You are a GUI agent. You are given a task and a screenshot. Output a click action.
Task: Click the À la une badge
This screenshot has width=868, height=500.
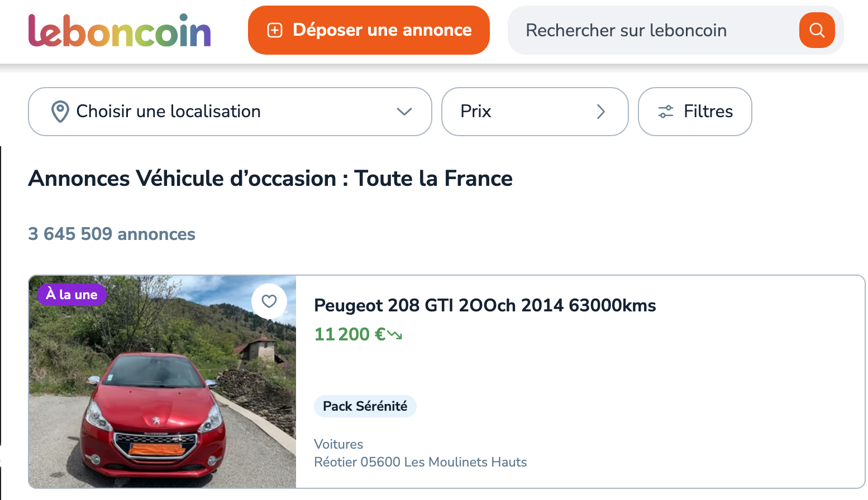(71, 295)
